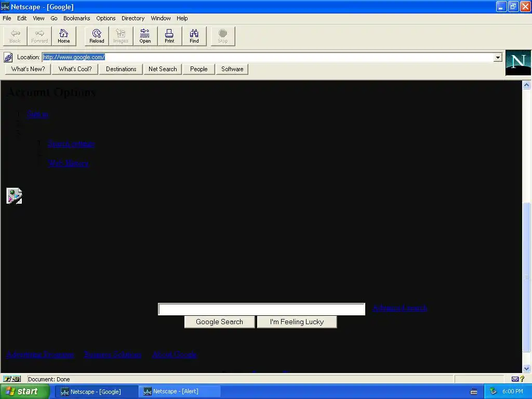Image resolution: width=532 pixels, height=399 pixels.
Task: Click the vertical scrollbar up arrow
Action: 527,85
